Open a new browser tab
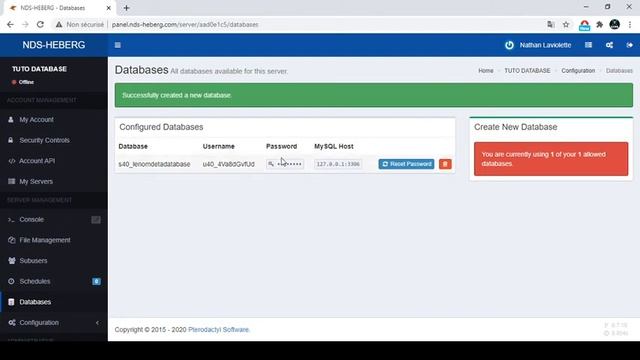This screenshot has width=640, height=360. 126,8
